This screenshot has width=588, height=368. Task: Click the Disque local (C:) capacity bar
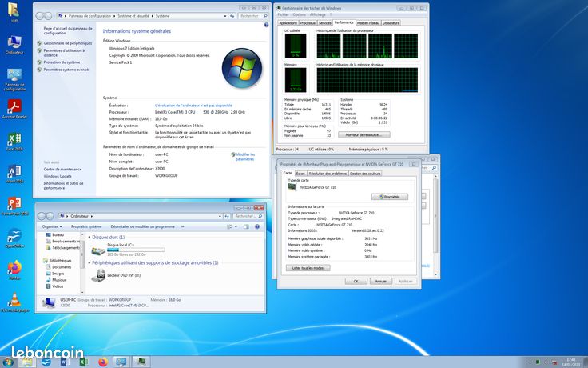(136, 250)
